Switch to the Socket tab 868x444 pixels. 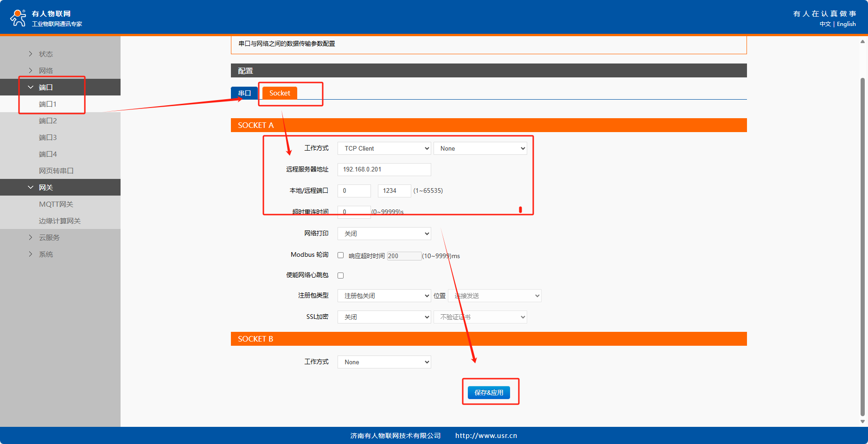tap(280, 93)
